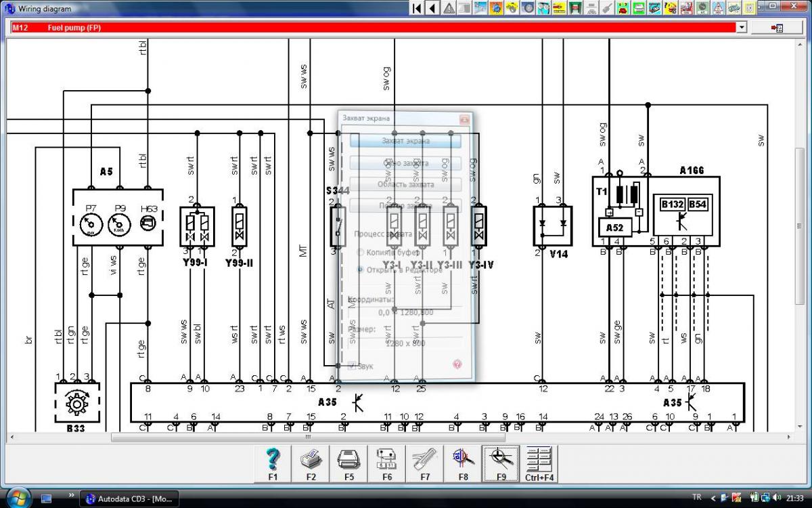Click the 'H63' indicator label
Image resolution: width=812 pixels, height=508 pixels.
point(148,208)
